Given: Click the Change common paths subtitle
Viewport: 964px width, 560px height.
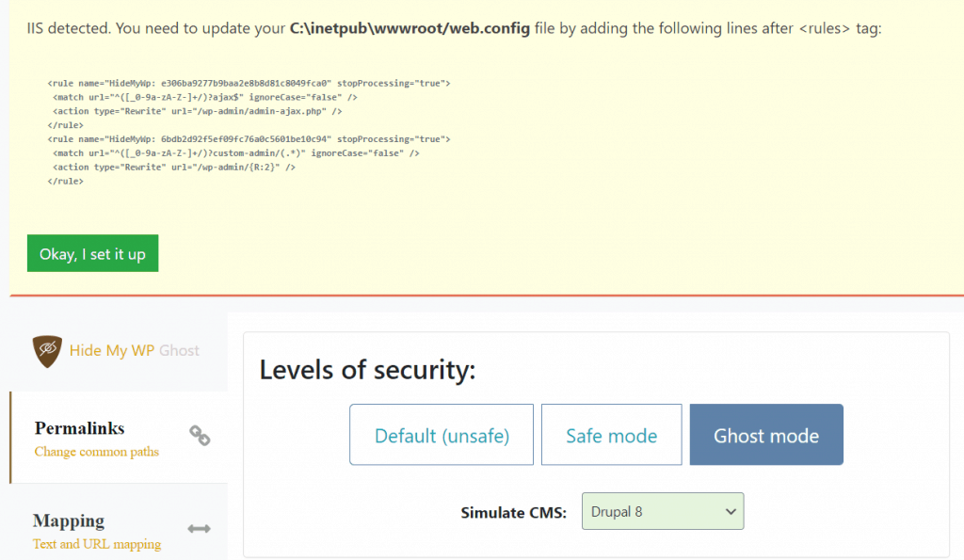Looking at the screenshot, I should (x=97, y=452).
